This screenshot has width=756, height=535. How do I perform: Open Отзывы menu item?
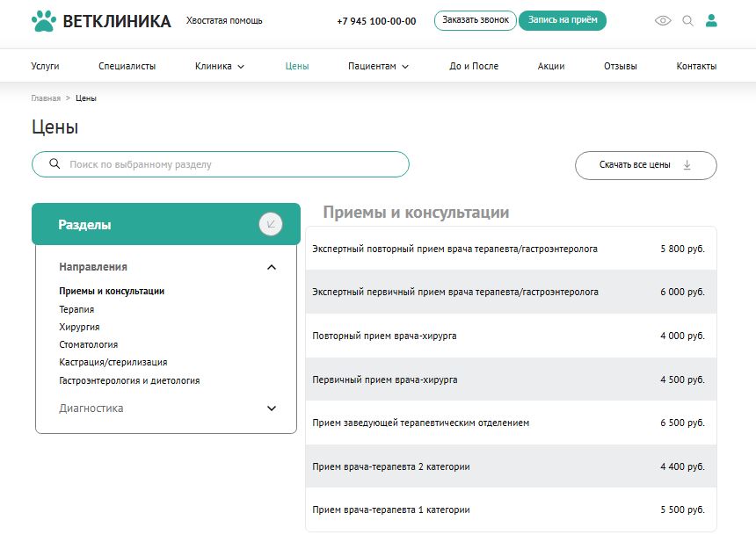coord(621,66)
